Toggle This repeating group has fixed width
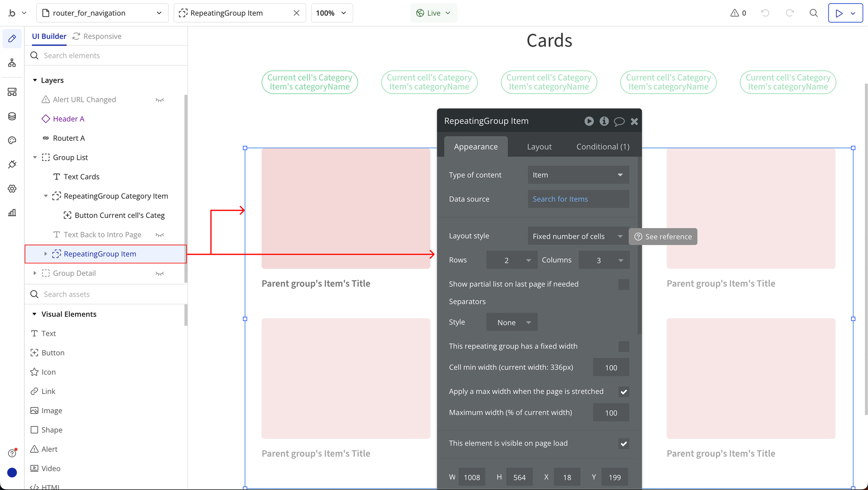 623,346
